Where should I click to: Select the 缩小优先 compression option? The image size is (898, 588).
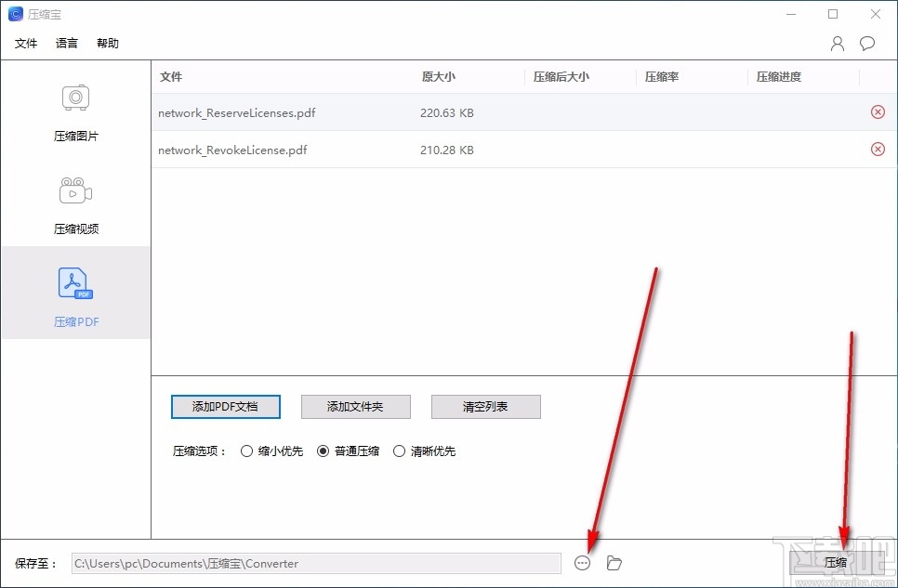click(x=247, y=451)
